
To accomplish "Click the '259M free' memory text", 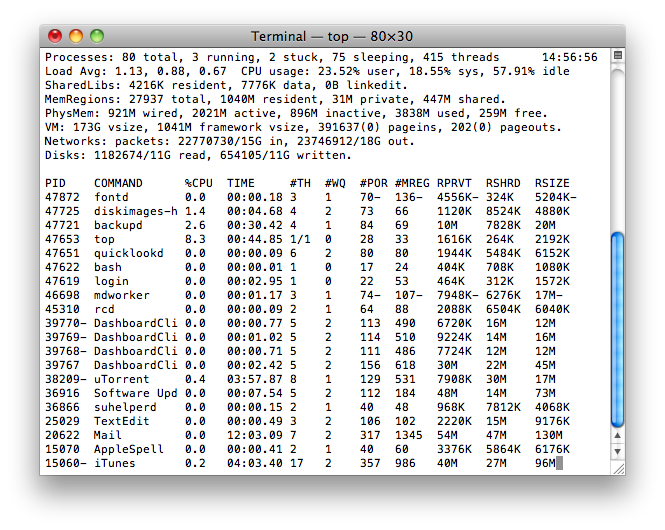I will [510, 113].
